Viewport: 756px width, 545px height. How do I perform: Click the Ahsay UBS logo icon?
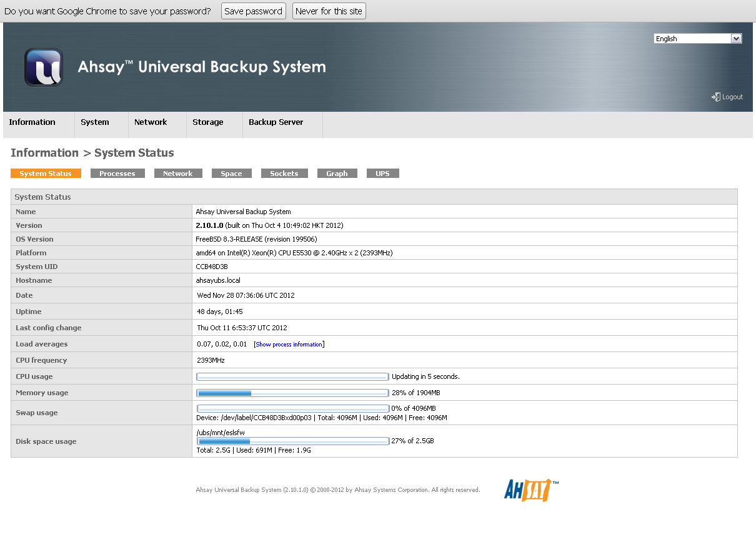click(x=44, y=67)
